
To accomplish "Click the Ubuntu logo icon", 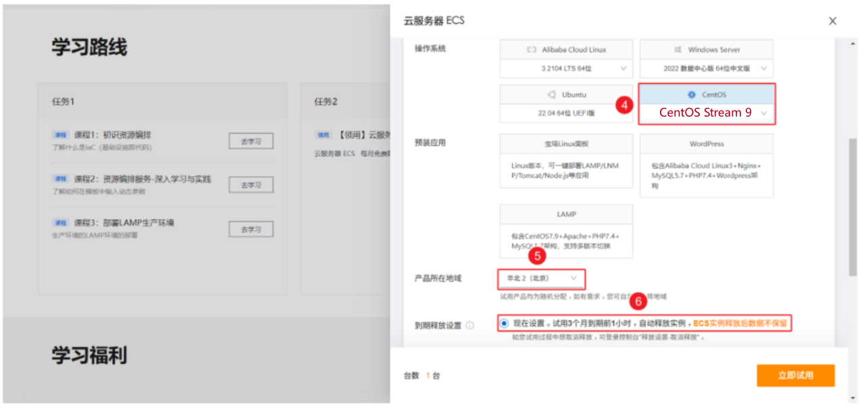I will (552, 95).
